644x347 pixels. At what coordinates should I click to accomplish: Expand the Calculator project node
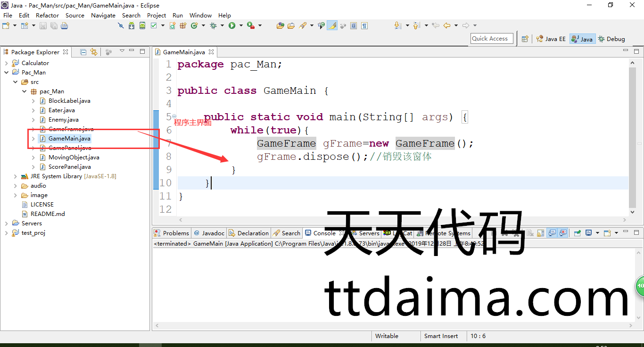6,63
